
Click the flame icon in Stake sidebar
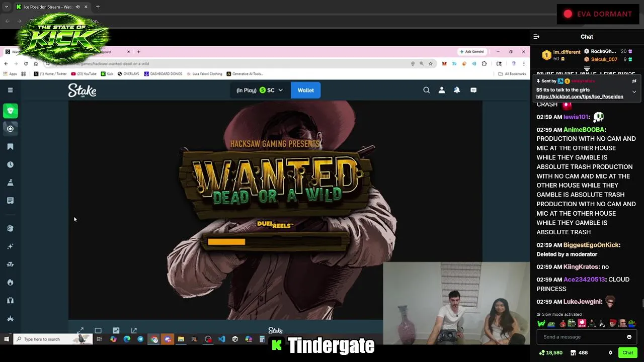pos(10,282)
